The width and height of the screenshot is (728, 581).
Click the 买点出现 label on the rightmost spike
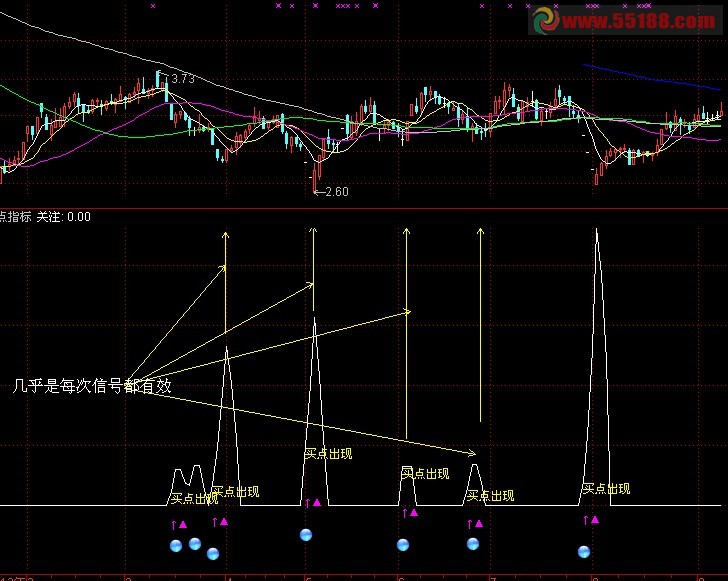point(606,489)
